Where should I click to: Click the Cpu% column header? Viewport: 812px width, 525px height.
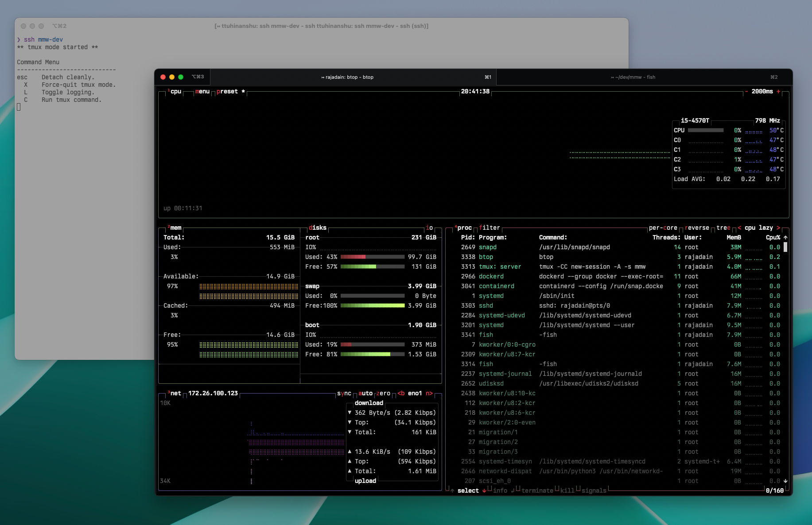pos(773,238)
